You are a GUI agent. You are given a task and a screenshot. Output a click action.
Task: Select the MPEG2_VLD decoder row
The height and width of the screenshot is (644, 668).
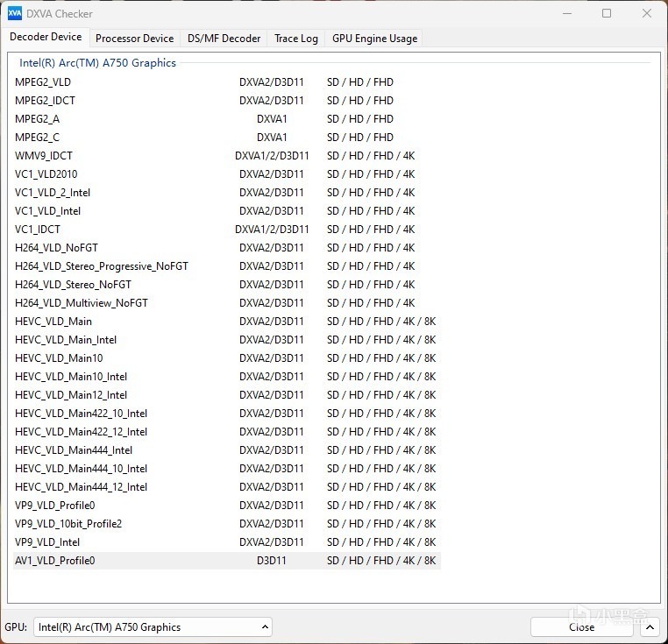point(227,82)
